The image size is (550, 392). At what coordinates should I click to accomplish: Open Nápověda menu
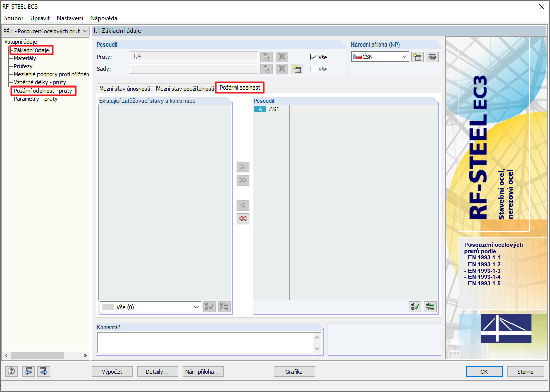pyautogui.click(x=104, y=18)
